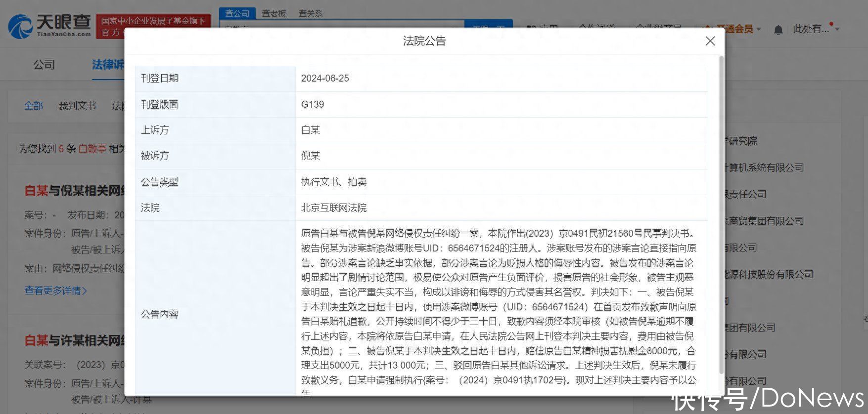Switch to the 查老板 search tab
The width and height of the screenshot is (868, 414).
[x=274, y=13]
